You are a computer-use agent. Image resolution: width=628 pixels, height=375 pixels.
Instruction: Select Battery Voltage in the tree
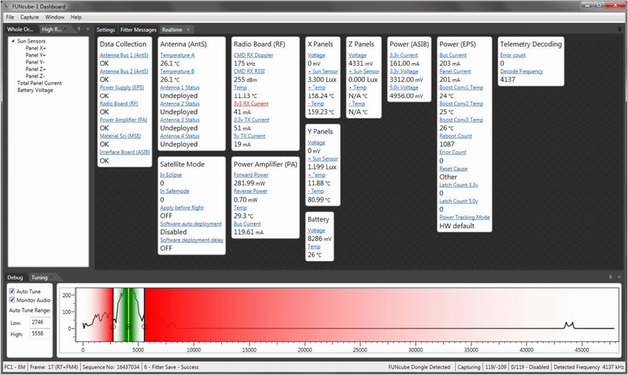pos(35,90)
